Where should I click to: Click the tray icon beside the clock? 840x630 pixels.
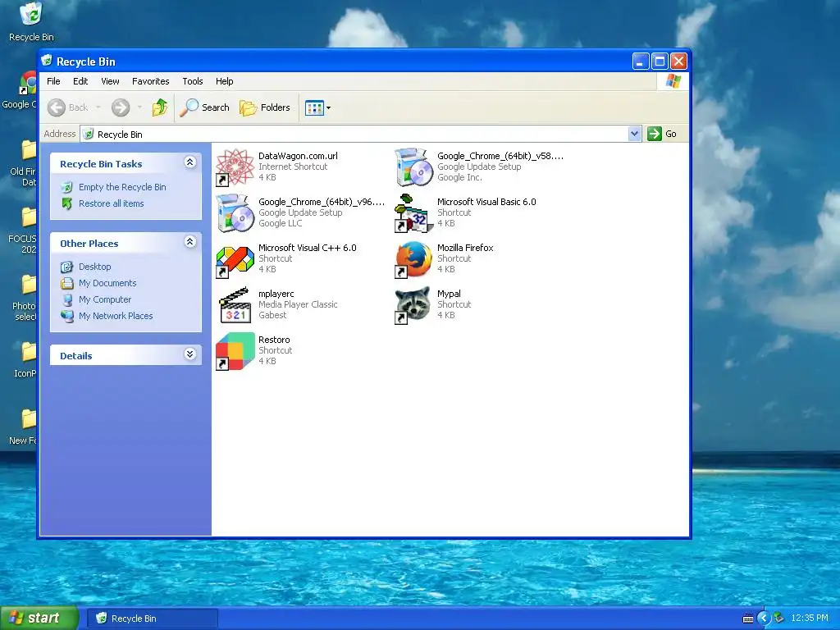pos(778,619)
